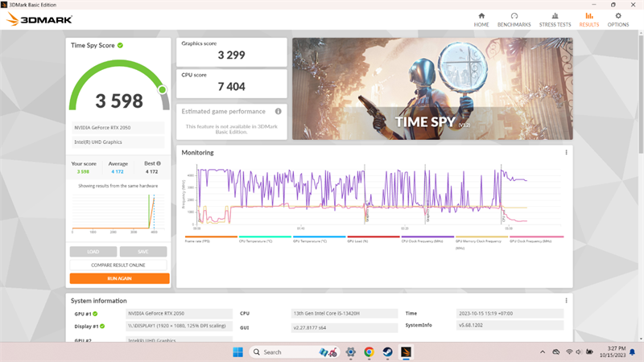Click Compare Result Online

coord(118,265)
